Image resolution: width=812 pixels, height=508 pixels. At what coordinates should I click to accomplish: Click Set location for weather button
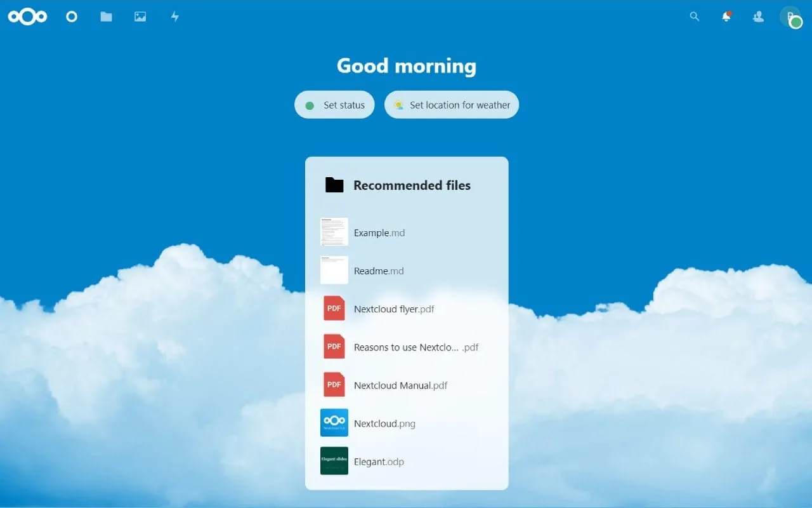pos(452,105)
